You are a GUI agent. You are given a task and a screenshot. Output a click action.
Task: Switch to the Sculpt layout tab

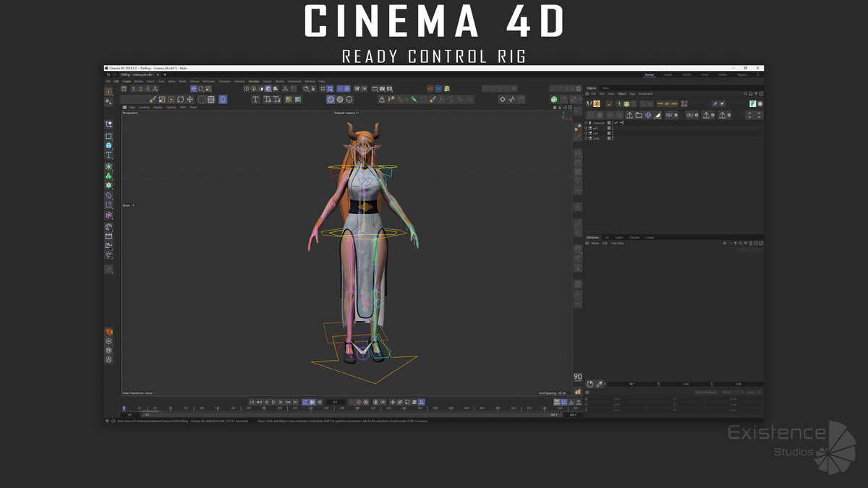click(x=668, y=74)
